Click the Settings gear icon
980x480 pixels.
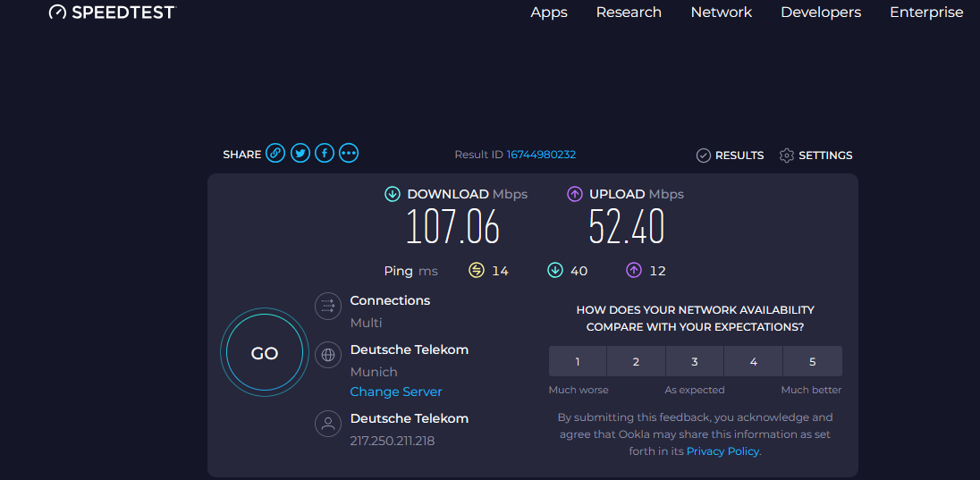click(787, 156)
